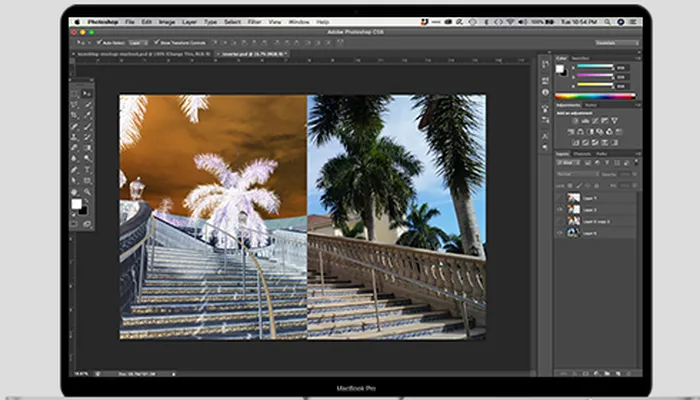The image size is (700, 400).
Task: Select the Eyedropper tool
Action: (x=88, y=116)
